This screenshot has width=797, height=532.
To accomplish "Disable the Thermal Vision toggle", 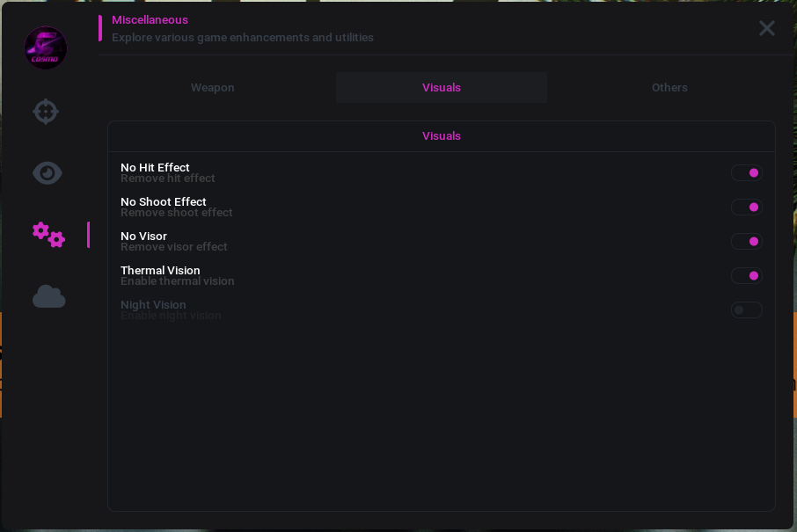I will point(747,275).
